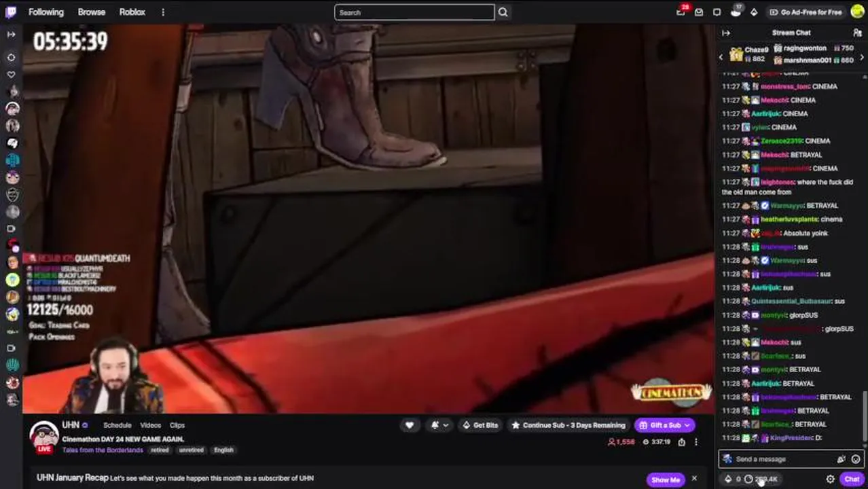Open the Gift a Sub dropdown
Viewport: 868px width, 489px height.
pos(664,425)
